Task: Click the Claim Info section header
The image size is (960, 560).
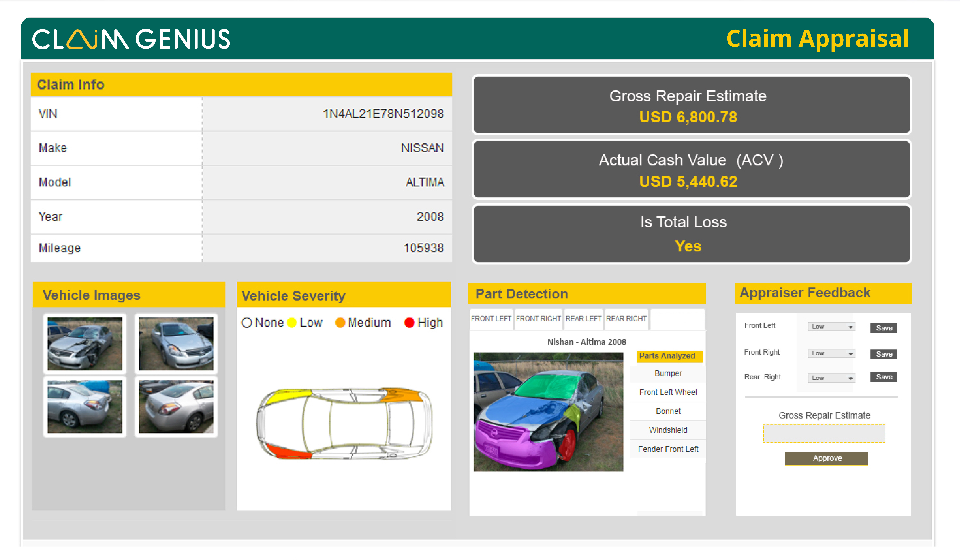Action: coord(242,85)
